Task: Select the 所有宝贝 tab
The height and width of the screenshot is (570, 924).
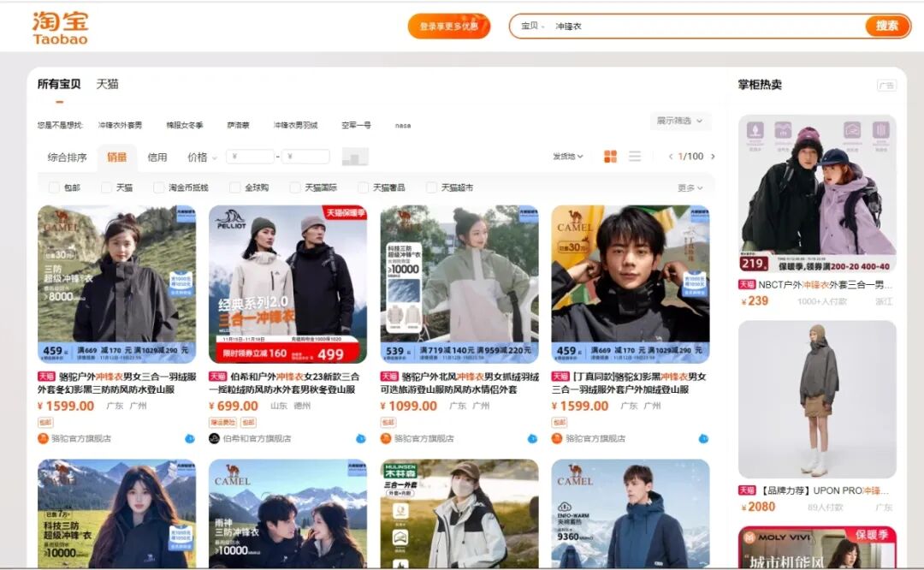Action: (x=59, y=84)
